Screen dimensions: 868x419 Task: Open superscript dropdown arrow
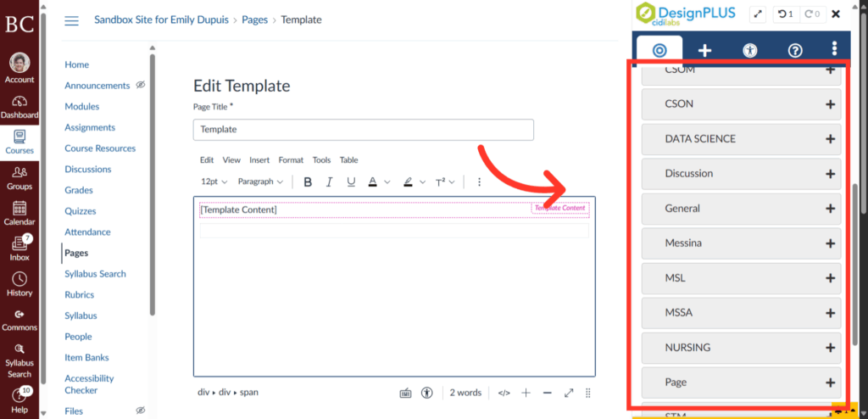[452, 182]
